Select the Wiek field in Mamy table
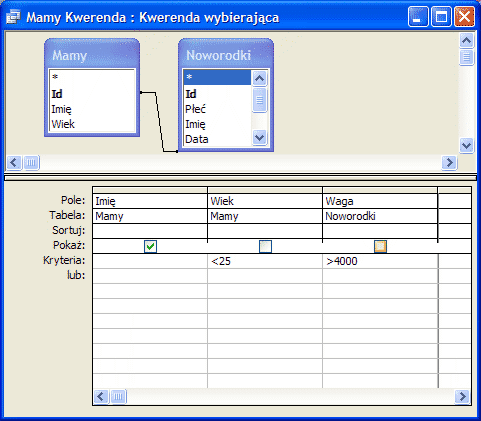 tap(92, 124)
